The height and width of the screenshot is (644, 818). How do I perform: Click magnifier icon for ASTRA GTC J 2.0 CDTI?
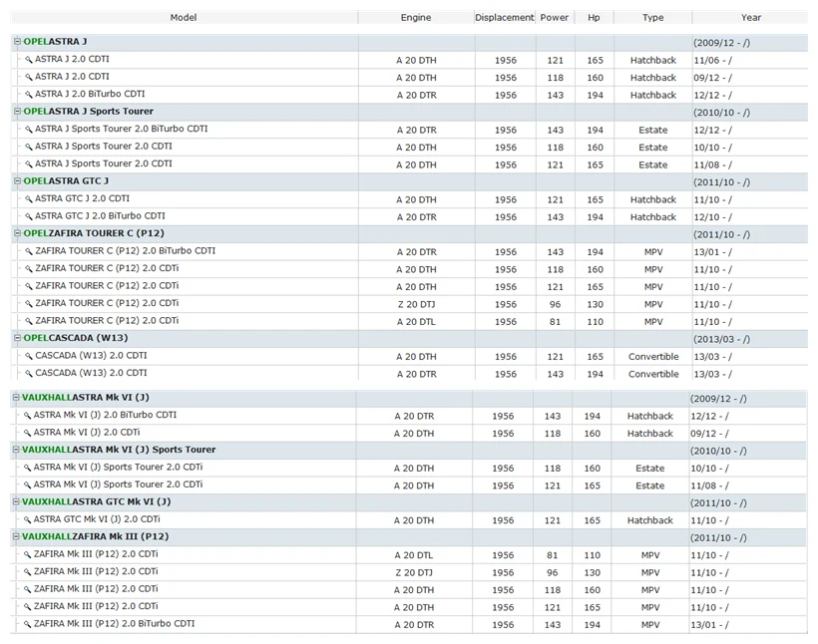pos(29,199)
